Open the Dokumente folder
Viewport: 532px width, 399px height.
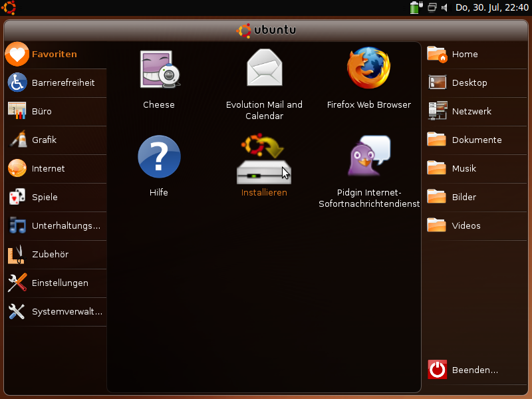pyautogui.click(x=475, y=140)
